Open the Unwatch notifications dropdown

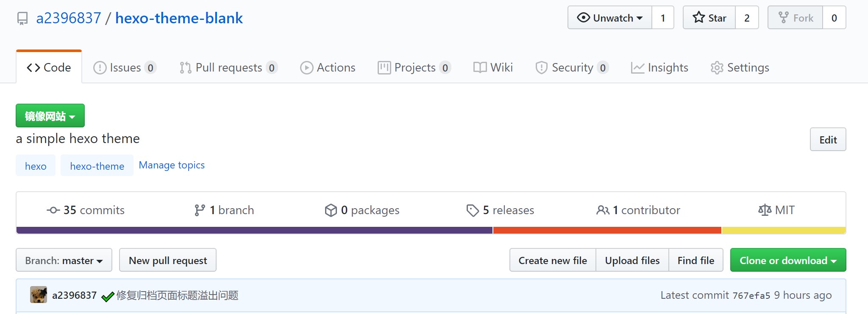pyautogui.click(x=609, y=18)
